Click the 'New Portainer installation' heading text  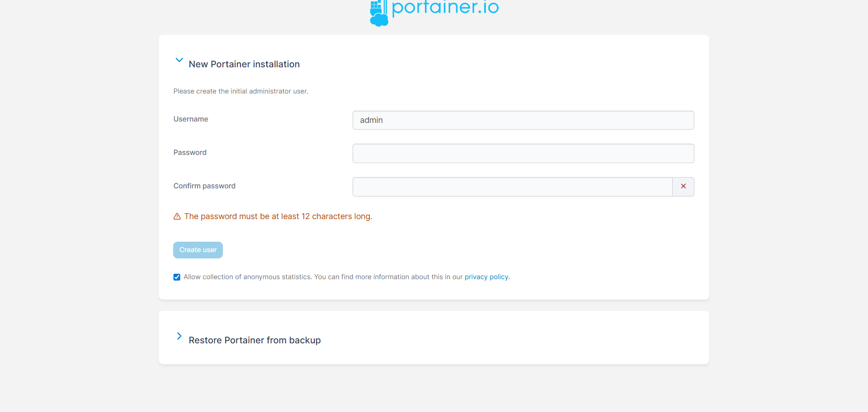(x=244, y=64)
